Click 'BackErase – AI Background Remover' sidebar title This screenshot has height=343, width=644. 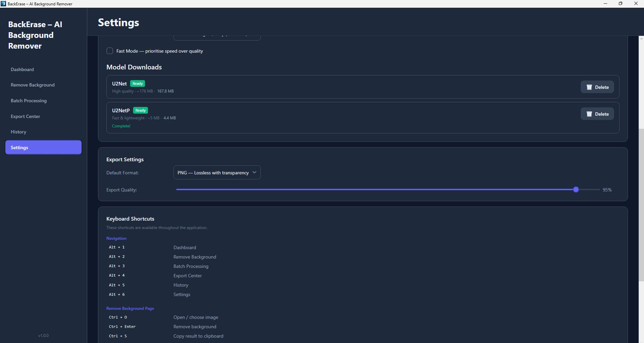pyautogui.click(x=35, y=35)
